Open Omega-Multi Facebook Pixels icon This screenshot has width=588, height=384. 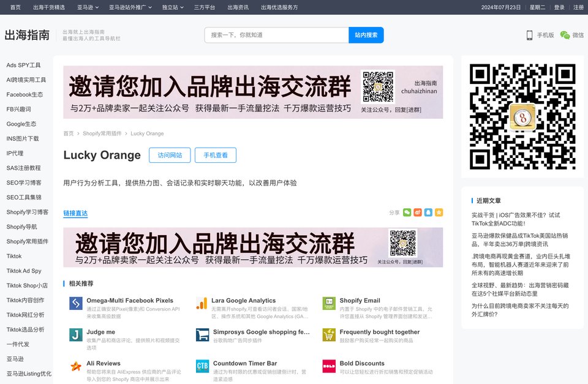tap(76, 303)
